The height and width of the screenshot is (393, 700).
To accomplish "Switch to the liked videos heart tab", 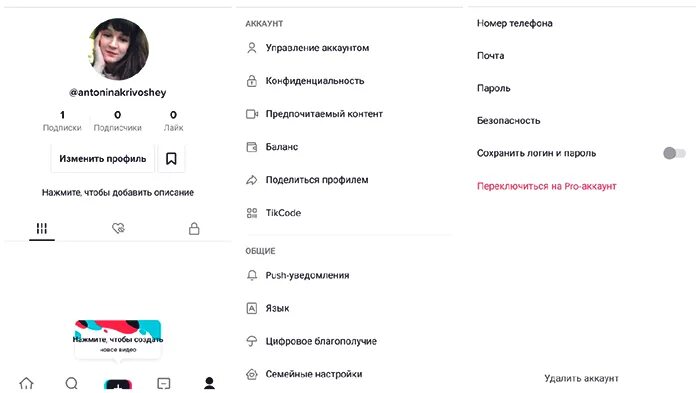I will click(118, 228).
